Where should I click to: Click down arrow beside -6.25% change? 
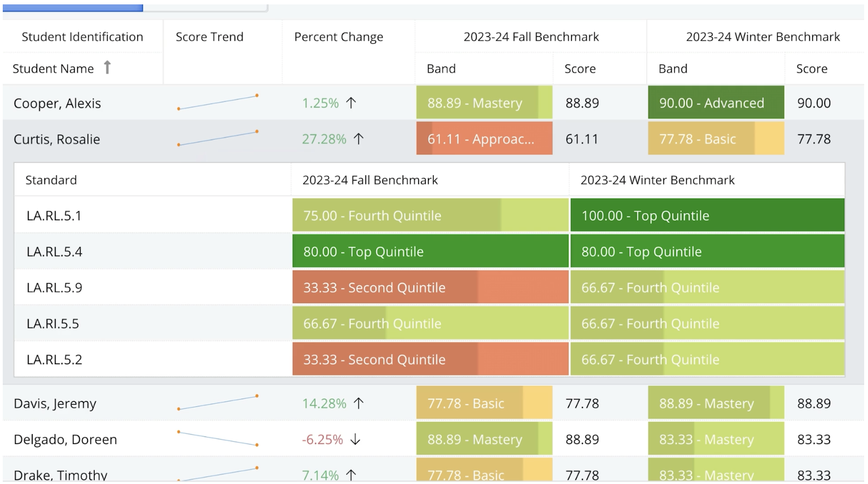click(x=356, y=439)
